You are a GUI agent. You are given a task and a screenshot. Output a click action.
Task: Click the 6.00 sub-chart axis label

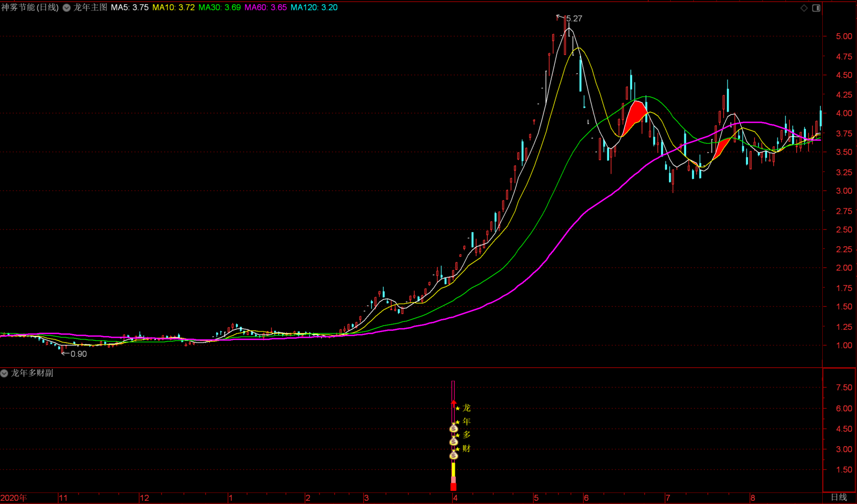coord(844,408)
